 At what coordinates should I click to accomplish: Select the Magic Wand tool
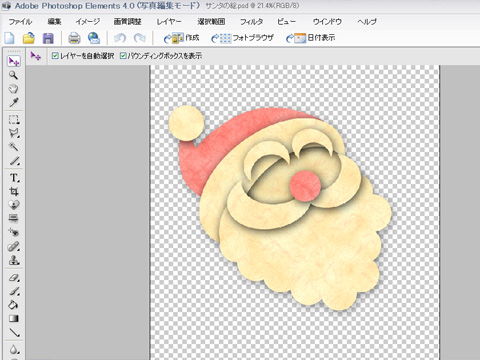[x=14, y=147]
